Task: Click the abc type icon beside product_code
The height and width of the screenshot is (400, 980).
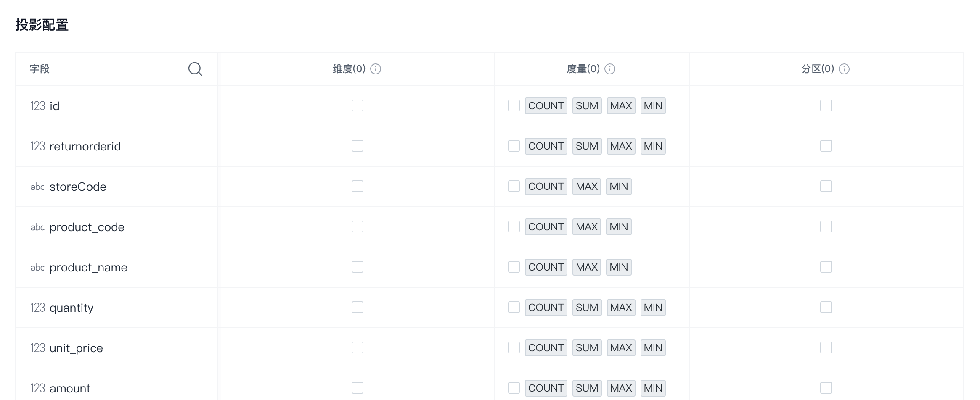Action: pos(37,227)
